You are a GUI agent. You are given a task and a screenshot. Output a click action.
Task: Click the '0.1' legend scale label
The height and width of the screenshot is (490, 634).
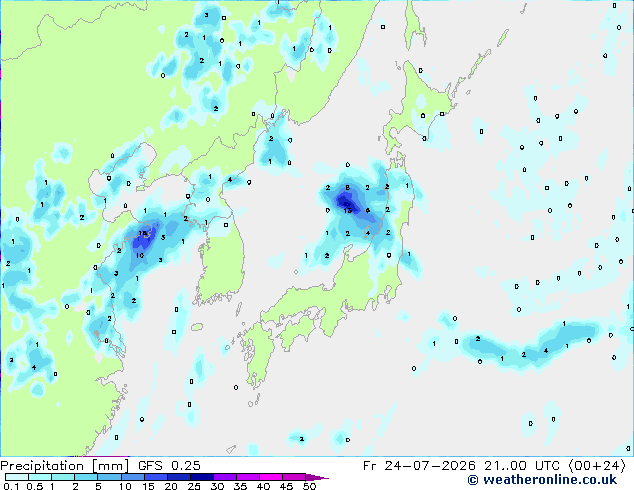pos(11,486)
